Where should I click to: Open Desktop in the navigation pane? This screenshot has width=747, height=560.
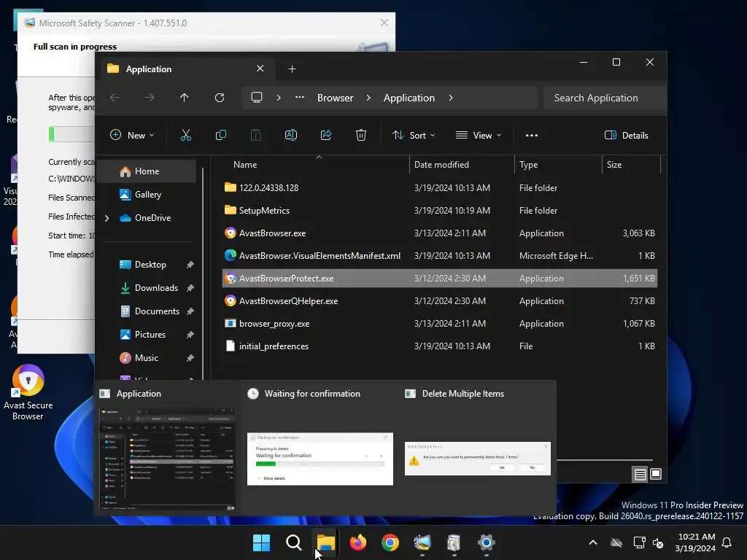click(x=150, y=265)
